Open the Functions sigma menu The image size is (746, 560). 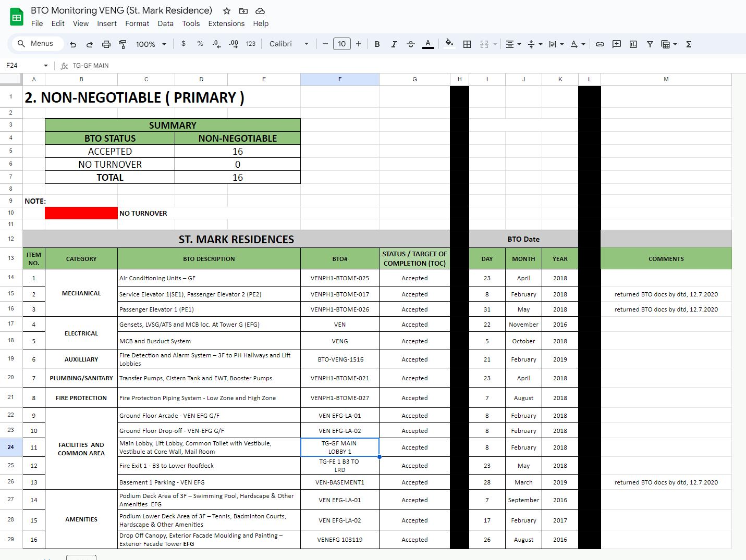(x=689, y=44)
